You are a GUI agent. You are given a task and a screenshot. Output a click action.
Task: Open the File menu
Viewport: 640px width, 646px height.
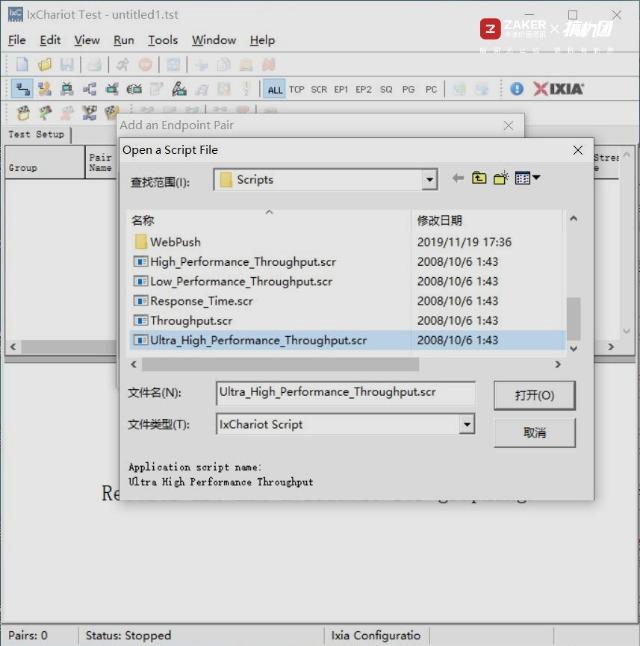(17, 40)
